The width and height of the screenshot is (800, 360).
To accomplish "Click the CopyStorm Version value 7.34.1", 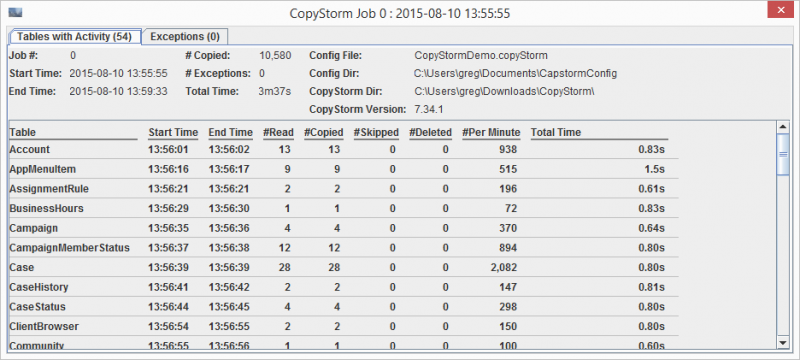I will pos(429,110).
